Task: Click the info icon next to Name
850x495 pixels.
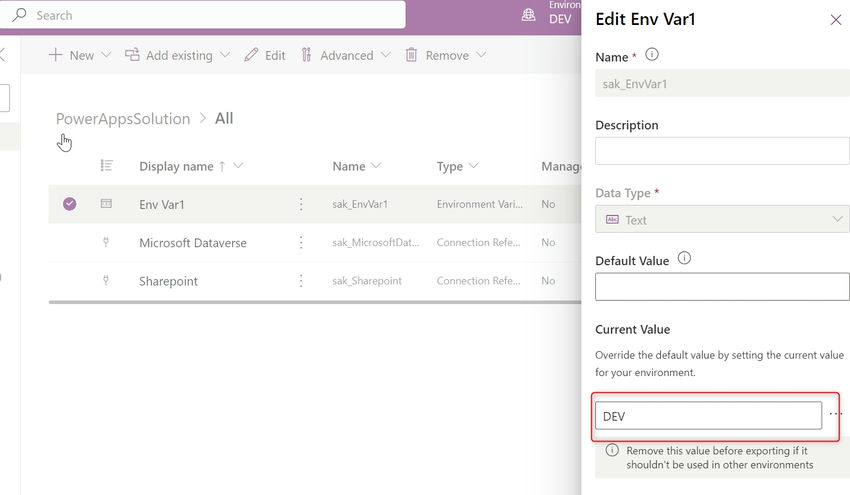Action: tap(652, 55)
